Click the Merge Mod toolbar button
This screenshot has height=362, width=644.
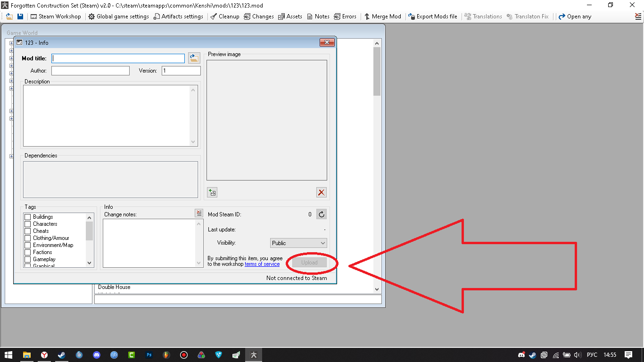point(382,16)
